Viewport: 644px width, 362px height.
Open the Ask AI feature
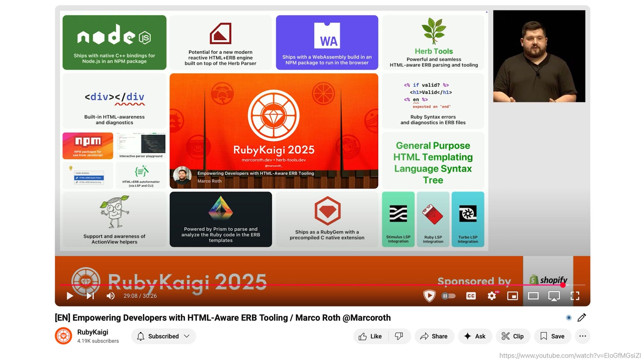pyautogui.click(x=475, y=336)
